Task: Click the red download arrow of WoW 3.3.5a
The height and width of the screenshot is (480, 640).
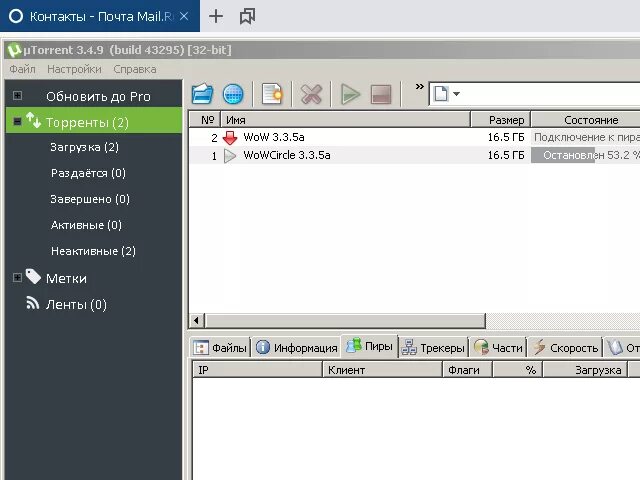Action: point(230,138)
